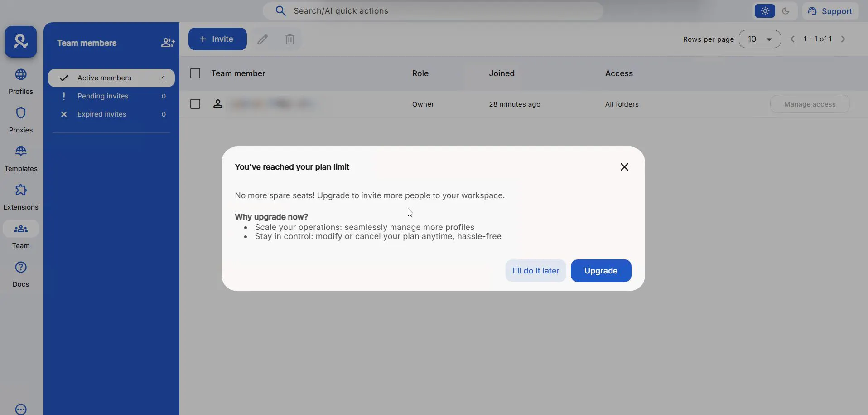Screen dimensions: 868x415
Task: Click the Search/AI quick actions field
Action: (433, 11)
